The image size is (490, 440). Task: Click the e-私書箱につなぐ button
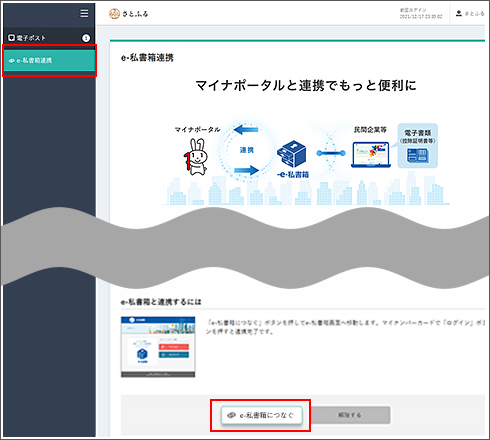tap(262, 415)
